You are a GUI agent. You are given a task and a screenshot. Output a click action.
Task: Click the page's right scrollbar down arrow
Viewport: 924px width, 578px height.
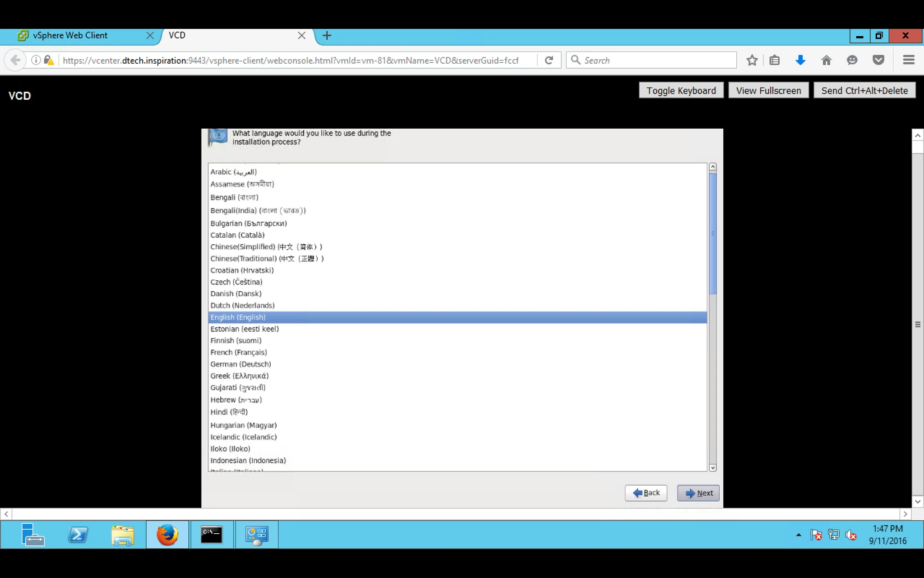click(x=918, y=502)
